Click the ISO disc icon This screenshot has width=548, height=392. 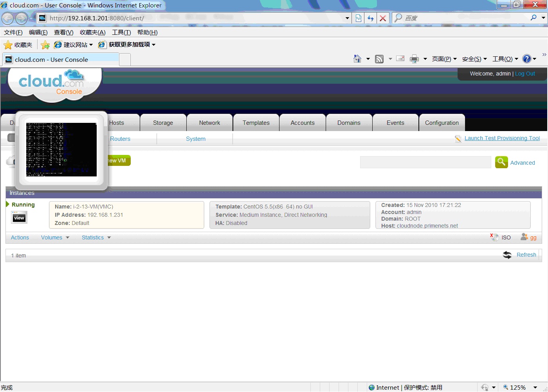coord(495,237)
